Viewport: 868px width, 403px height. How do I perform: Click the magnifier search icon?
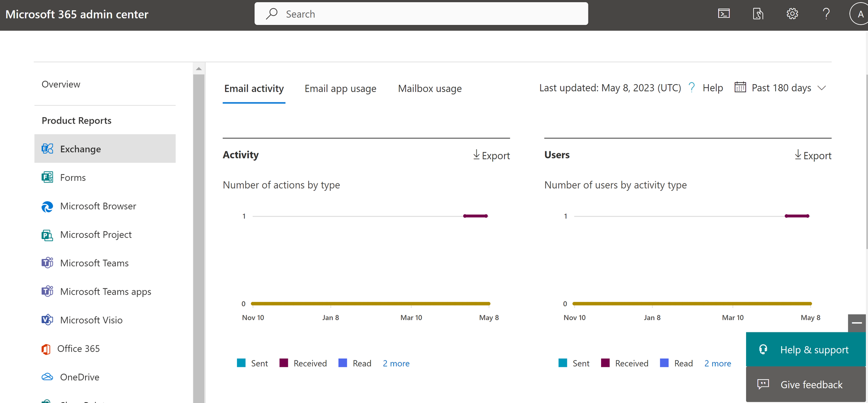(272, 14)
